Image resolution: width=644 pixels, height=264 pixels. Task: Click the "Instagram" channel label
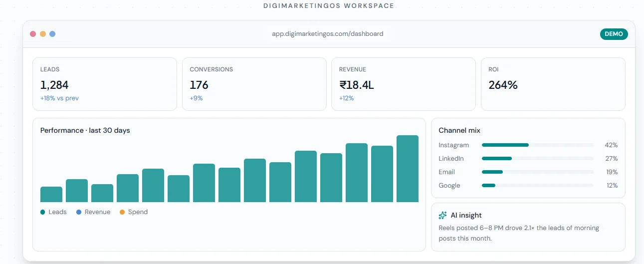(x=454, y=145)
